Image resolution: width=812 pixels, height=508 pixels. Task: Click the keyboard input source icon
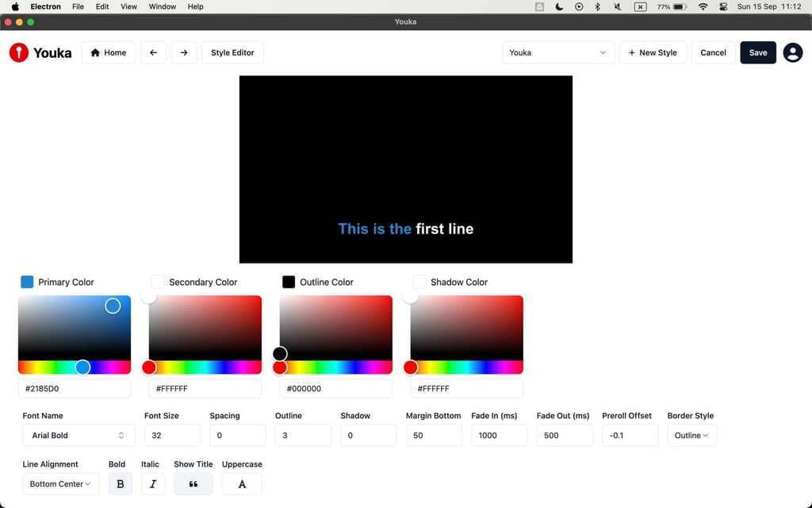(641, 6)
